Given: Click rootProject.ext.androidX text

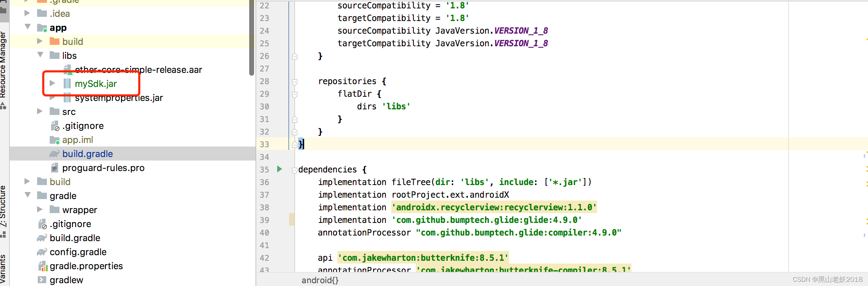Looking at the screenshot, I should click(450, 195).
